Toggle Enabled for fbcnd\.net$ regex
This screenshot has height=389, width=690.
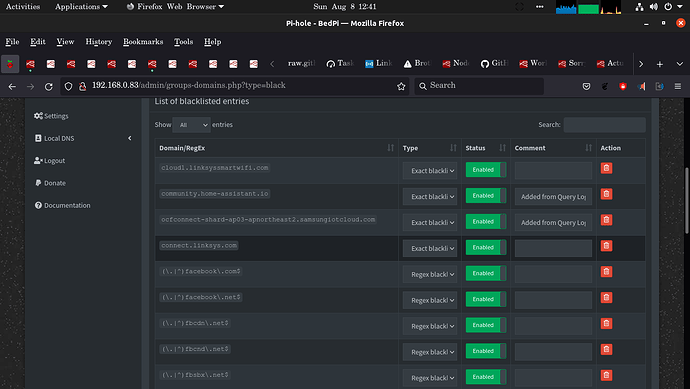point(486,352)
